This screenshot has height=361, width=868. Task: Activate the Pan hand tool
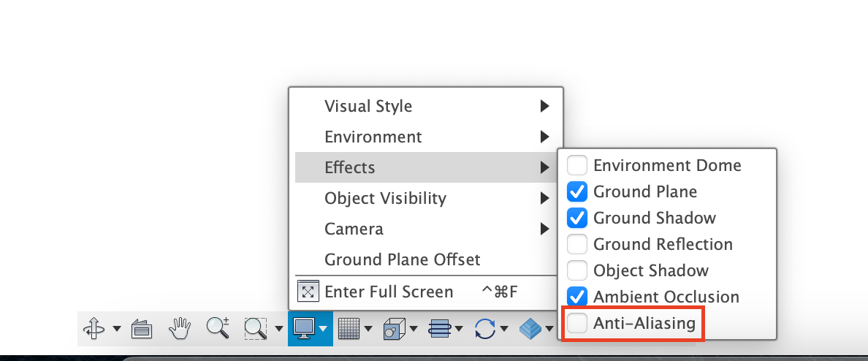[179, 328]
